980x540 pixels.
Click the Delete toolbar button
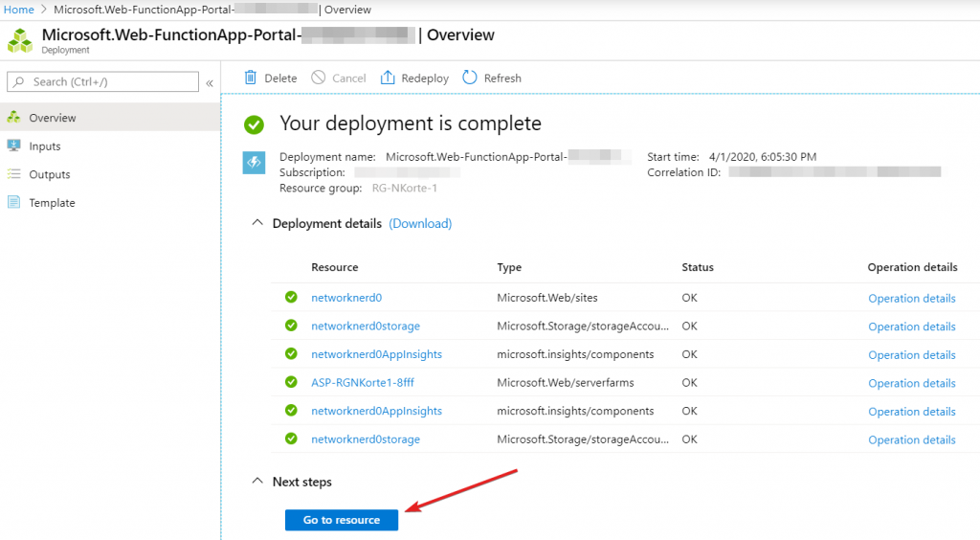(270, 78)
